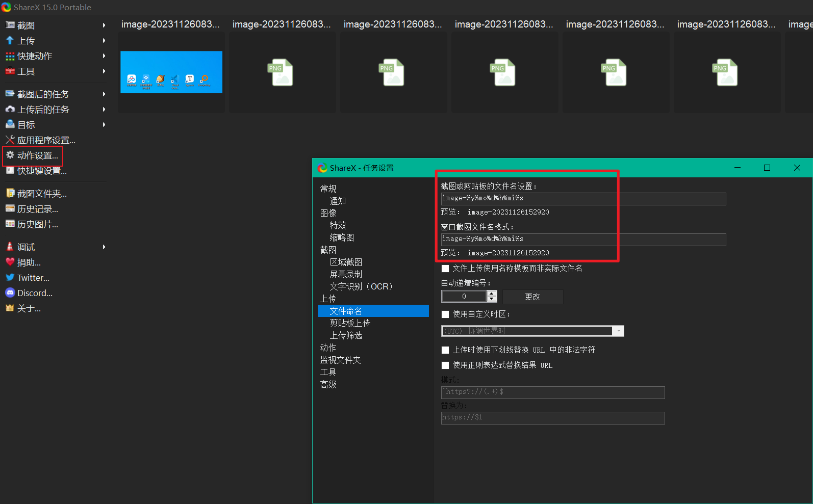
Task: Click the 更改 button
Action: pyautogui.click(x=533, y=297)
